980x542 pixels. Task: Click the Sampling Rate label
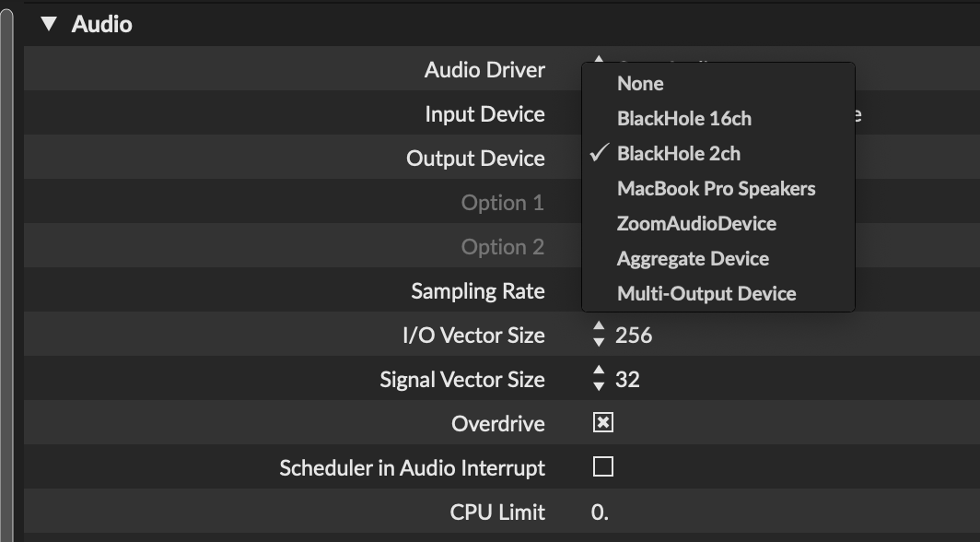[477, 291]
